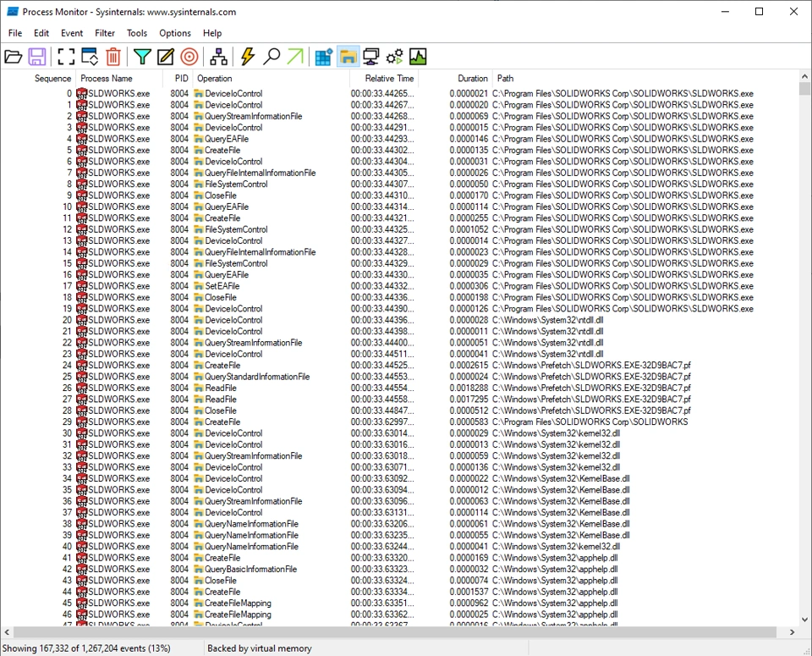Viewport: 812px width, 656px height.
Task: Click vertical scrollbar up arrow
Action: tap(804, 76)
